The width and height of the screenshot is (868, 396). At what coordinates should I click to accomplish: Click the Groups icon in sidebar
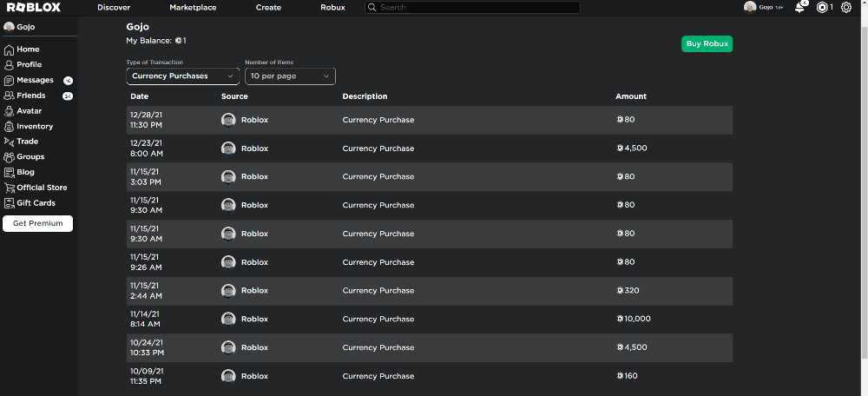click(x=9, y=156)
